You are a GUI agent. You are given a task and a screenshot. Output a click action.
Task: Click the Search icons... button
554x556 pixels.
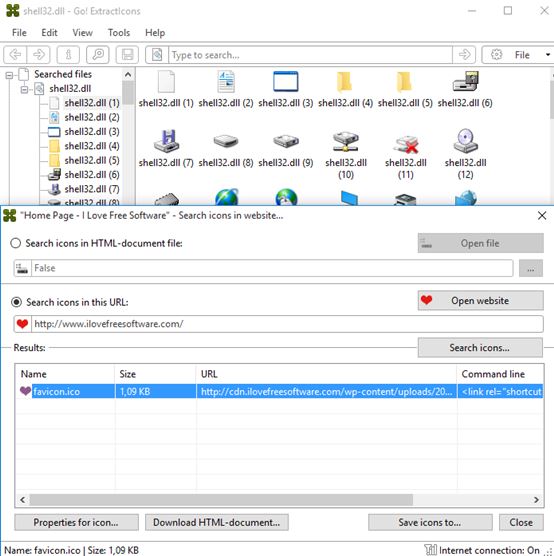[x=480, y=348]
